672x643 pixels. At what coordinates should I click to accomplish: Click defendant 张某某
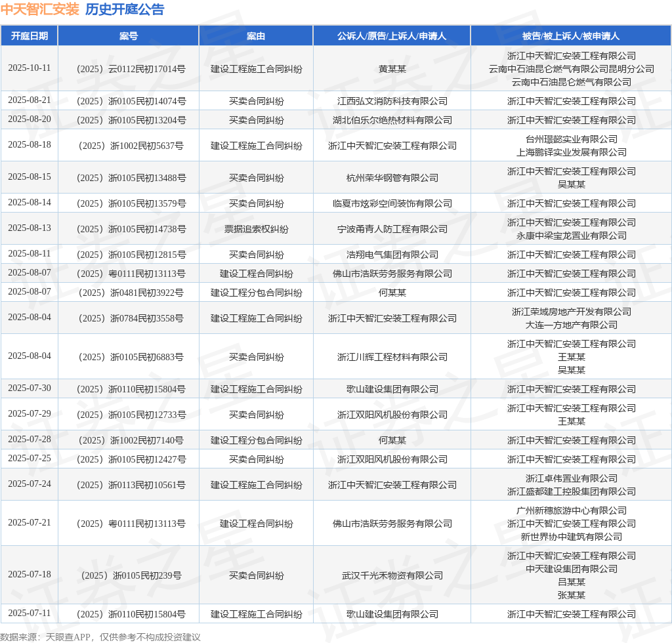coord(572,595)
